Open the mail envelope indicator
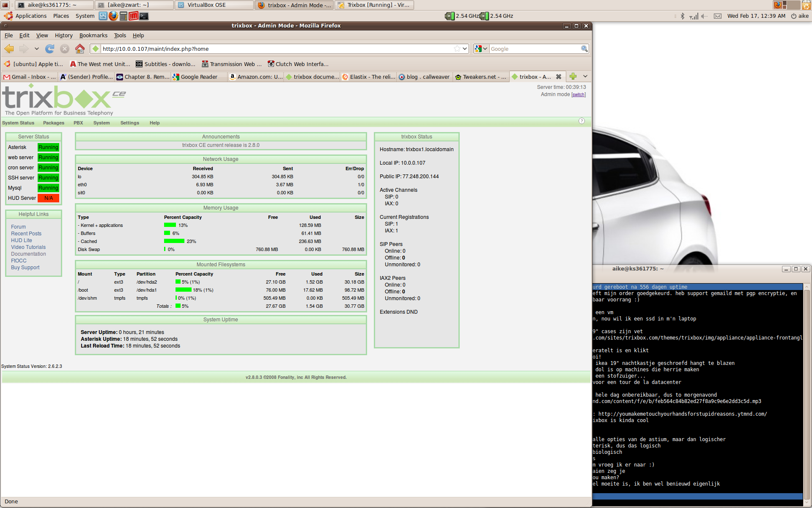 [718, 16]
